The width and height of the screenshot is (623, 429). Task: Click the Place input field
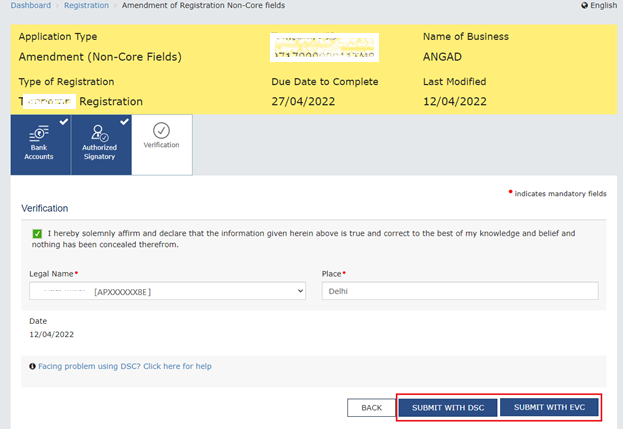coord(460,291)
